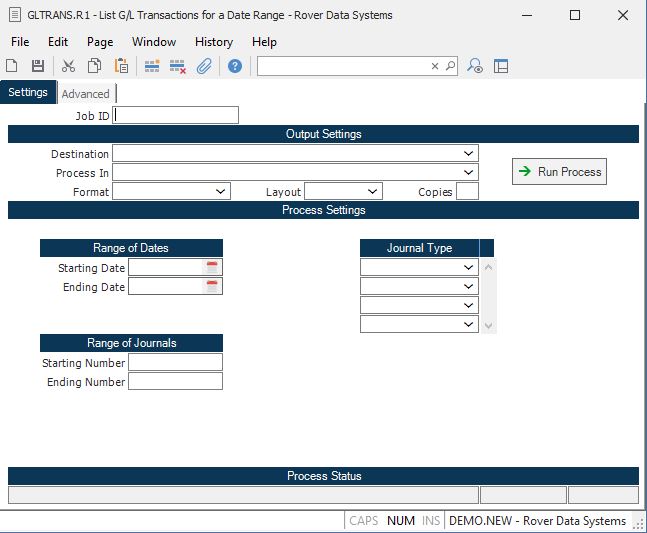The image size is (647, 533).
Task: Click the Save disk icon
Action: [38, 66]
